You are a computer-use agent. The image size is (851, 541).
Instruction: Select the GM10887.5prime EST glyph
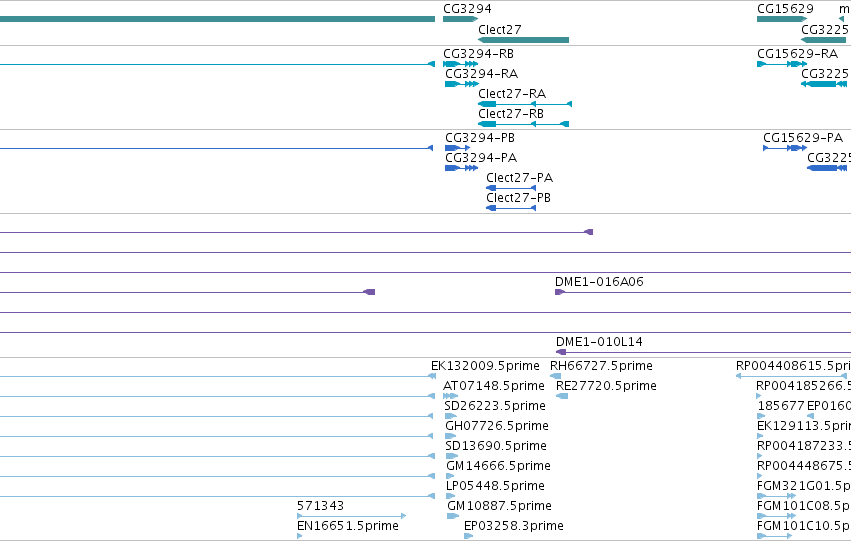tap(453, 516)
